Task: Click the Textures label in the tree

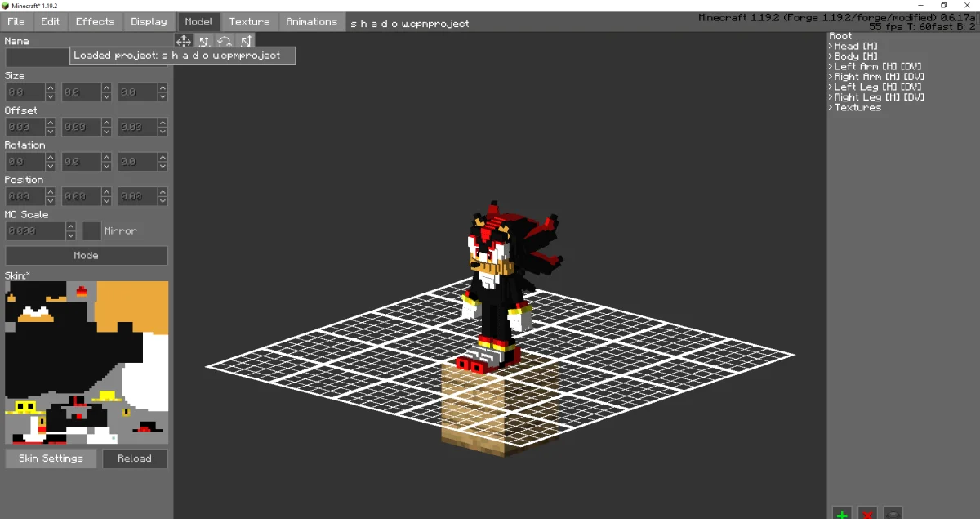Action: 857,108
